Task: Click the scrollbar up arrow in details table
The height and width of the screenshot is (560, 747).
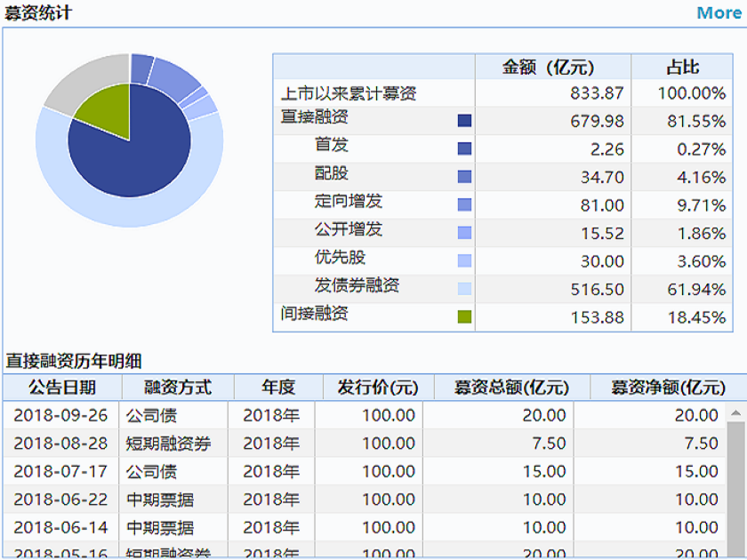Action: (736, 412)
